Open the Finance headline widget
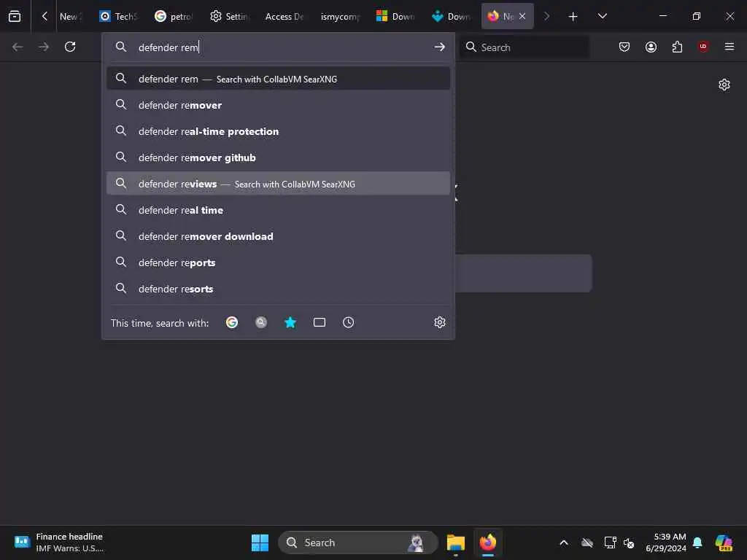747x560 pixels. pyautogui.click(x=59, y=542)
